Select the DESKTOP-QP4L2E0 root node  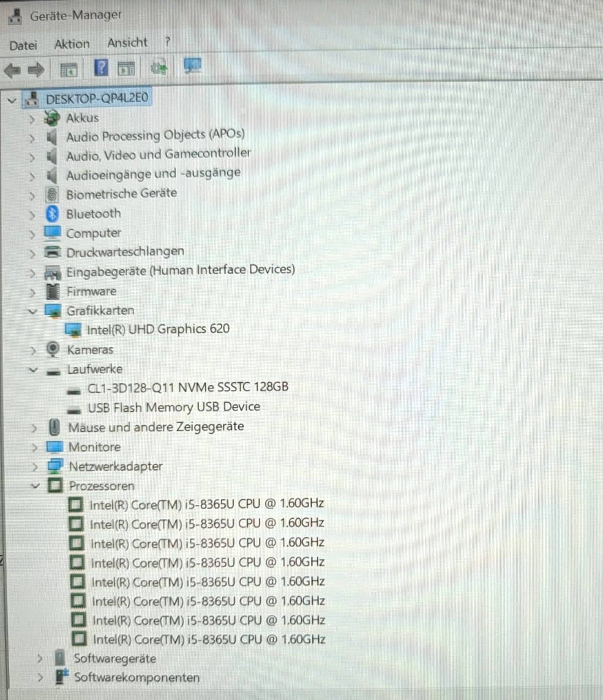coord(97,99)
